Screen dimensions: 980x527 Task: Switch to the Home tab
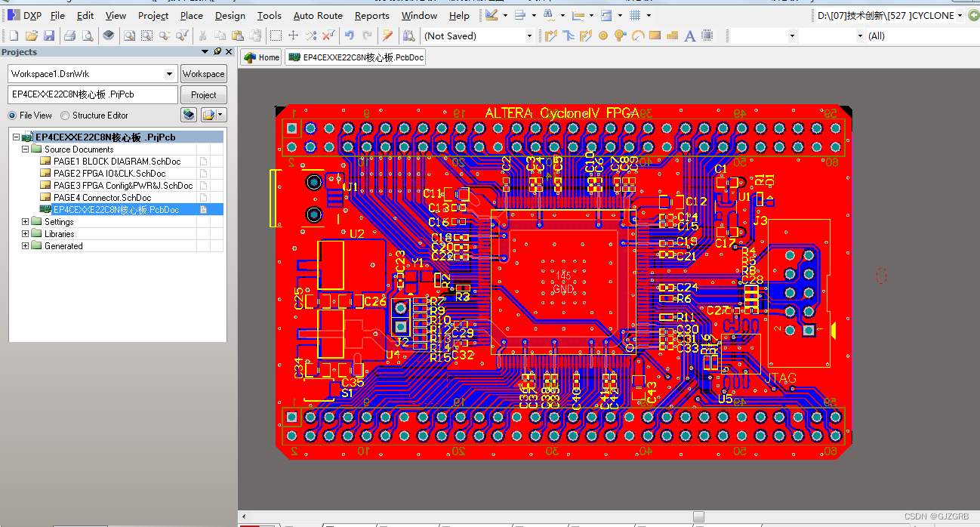click(260, 57)
